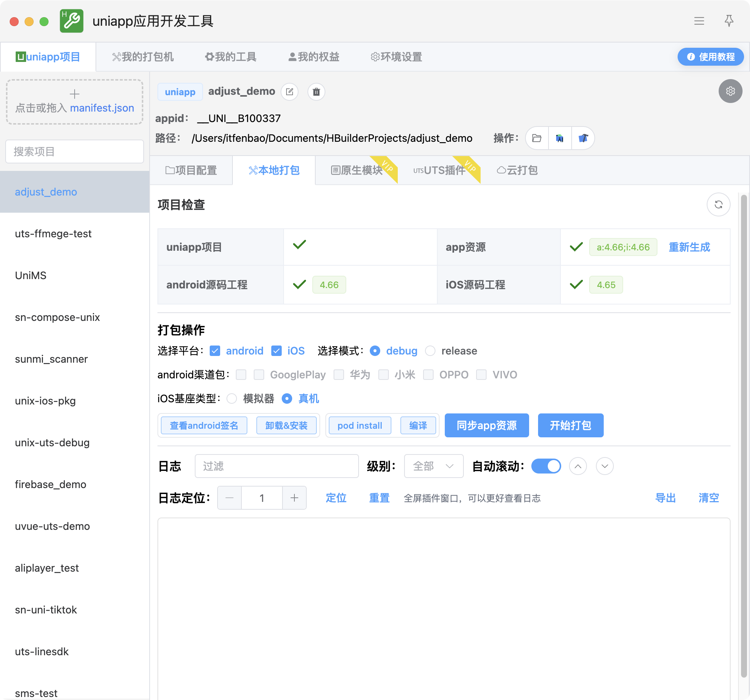Viewport: 750px width, 700px height.
Task: Click 编译 button
Action: click(x=418, y=426)
